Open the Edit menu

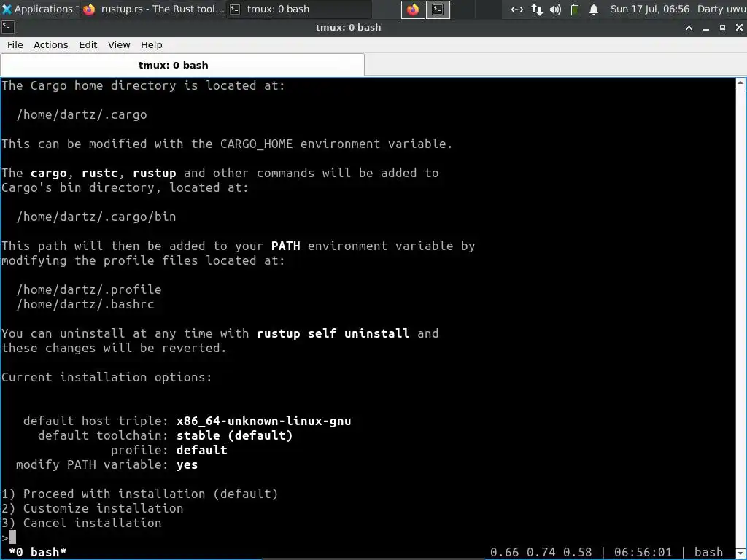pyautogui.click(x=88, y=44)
